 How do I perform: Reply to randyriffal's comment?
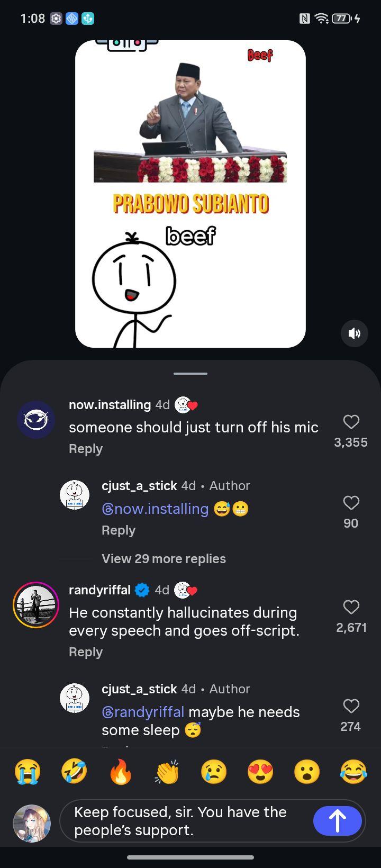coord(86,652)
